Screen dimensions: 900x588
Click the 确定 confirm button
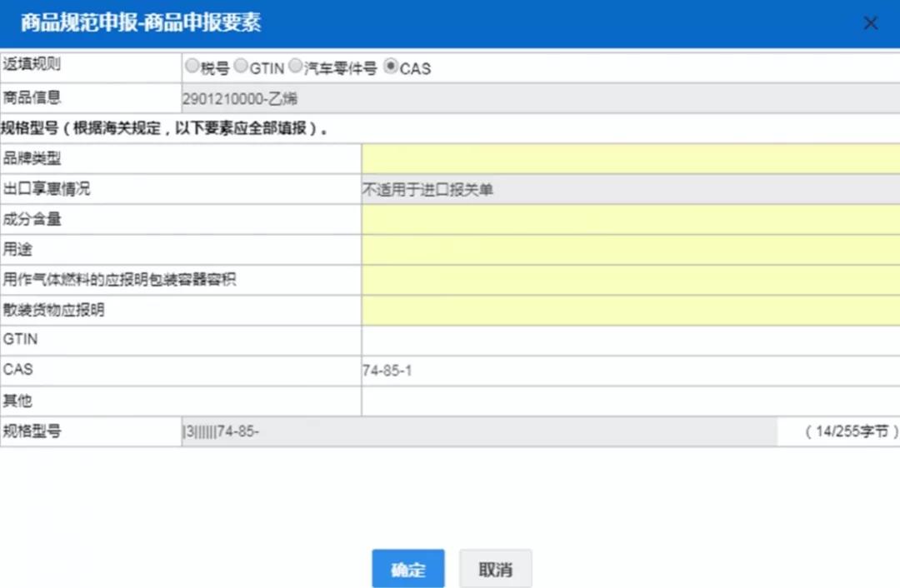tap(407, 568)
